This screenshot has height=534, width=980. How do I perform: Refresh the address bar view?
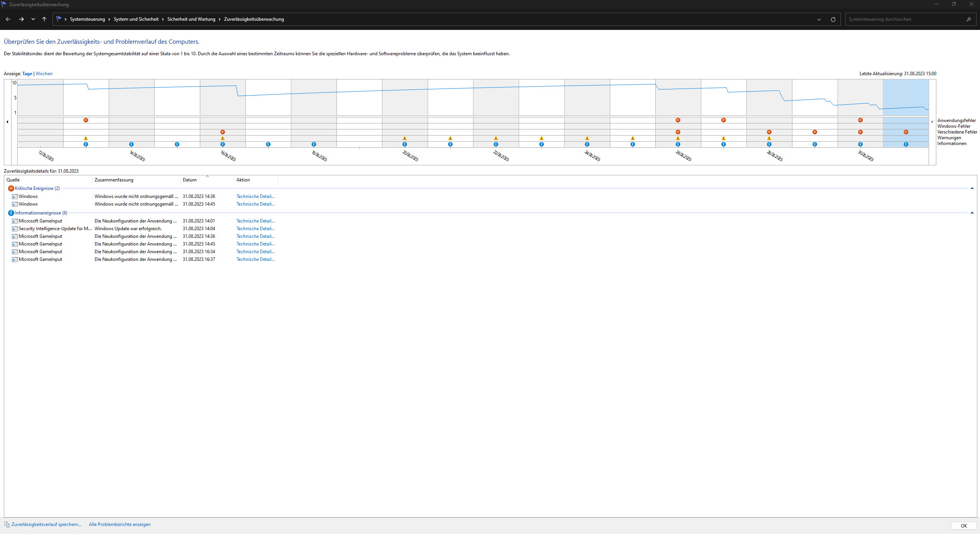pos(833,19)
